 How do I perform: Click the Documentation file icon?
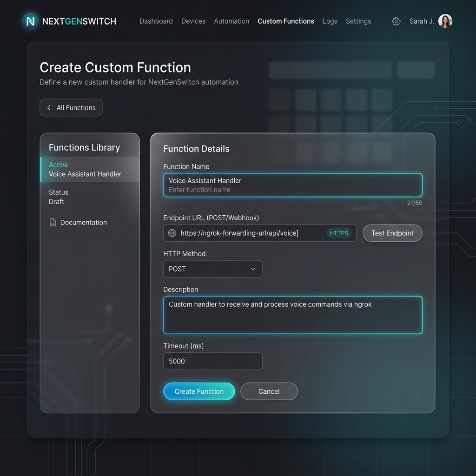(53, 223)
